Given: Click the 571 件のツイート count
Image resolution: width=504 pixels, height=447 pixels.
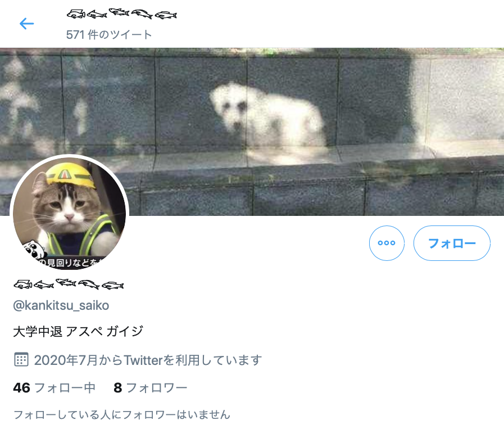Looking at the screenshot, I should pyautogui.click(x=109, y=35).
